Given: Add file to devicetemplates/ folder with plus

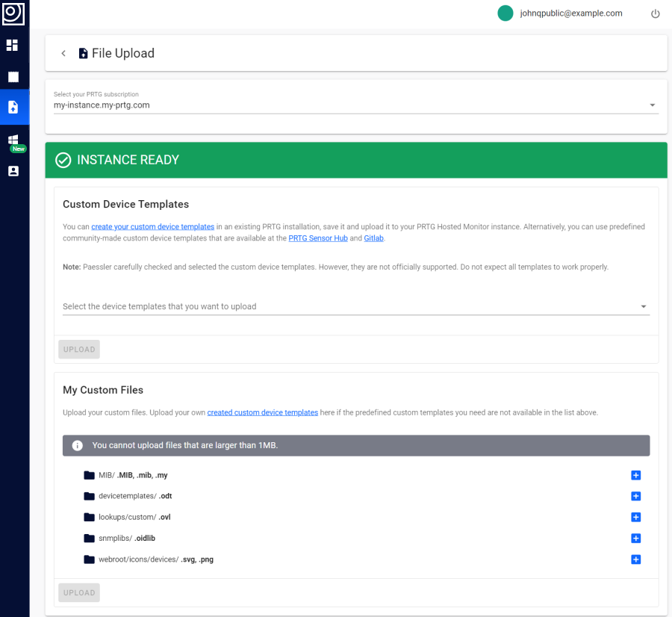Looking at the screenshot, I should tap(635, 496).
